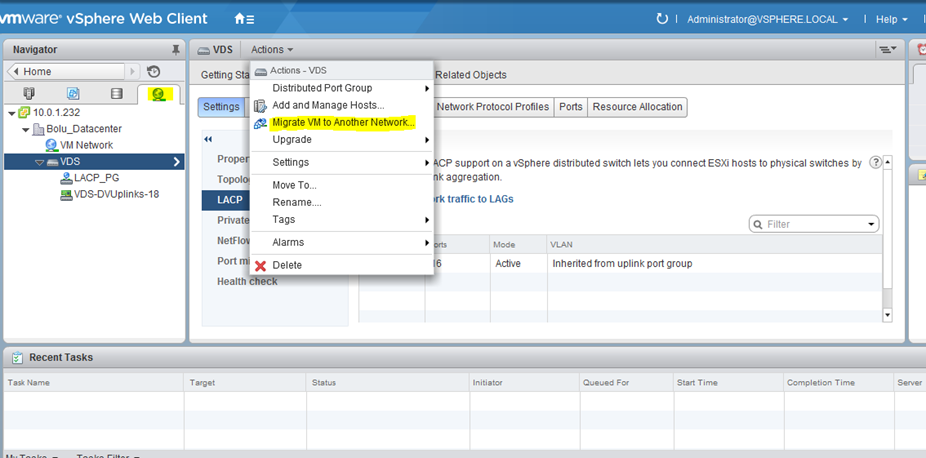Image resolution: width=926 pixels, height=458 pixels.
Task: Open the home menu icon in header
Action: 244,19
